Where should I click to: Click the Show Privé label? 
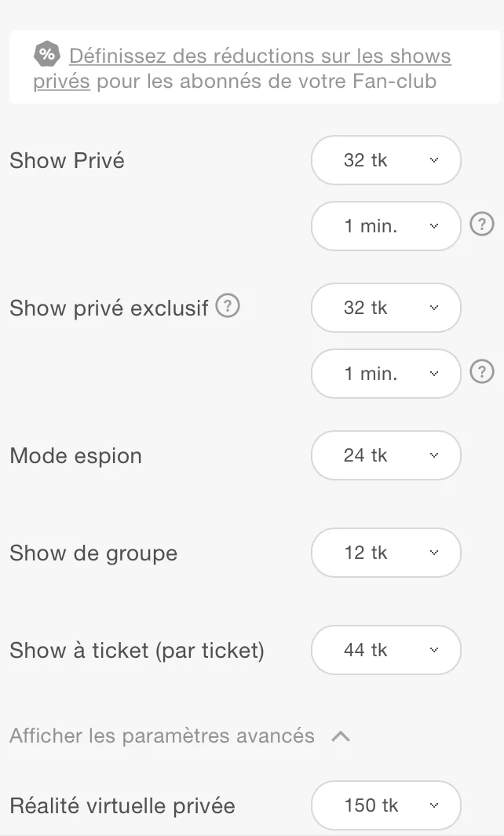click(67, 161)
